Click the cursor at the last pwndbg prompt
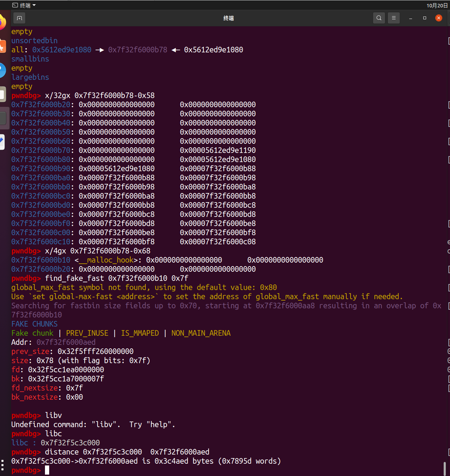This screenshot has width=450, height=476. pyautogui.click(x=47, y=470)
